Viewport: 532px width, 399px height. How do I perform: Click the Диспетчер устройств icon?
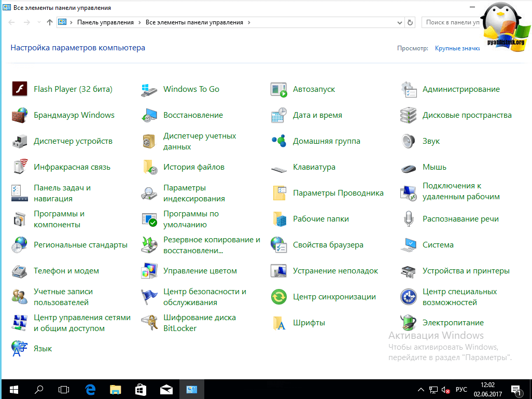pos(19,141)
